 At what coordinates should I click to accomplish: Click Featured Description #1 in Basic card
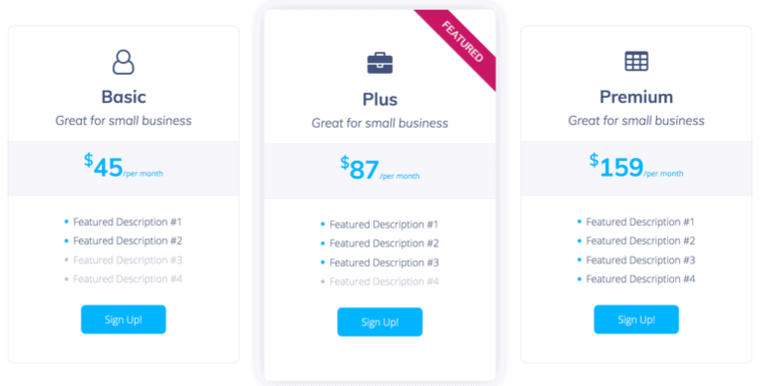click(127, 222)
